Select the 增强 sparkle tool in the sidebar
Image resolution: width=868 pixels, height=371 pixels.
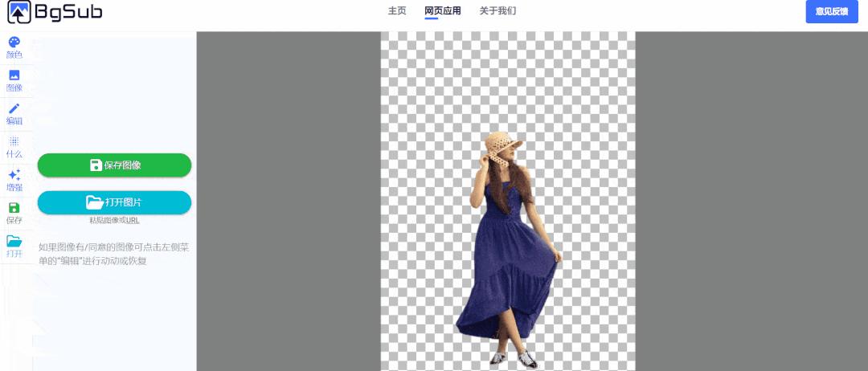coord(14,175)
